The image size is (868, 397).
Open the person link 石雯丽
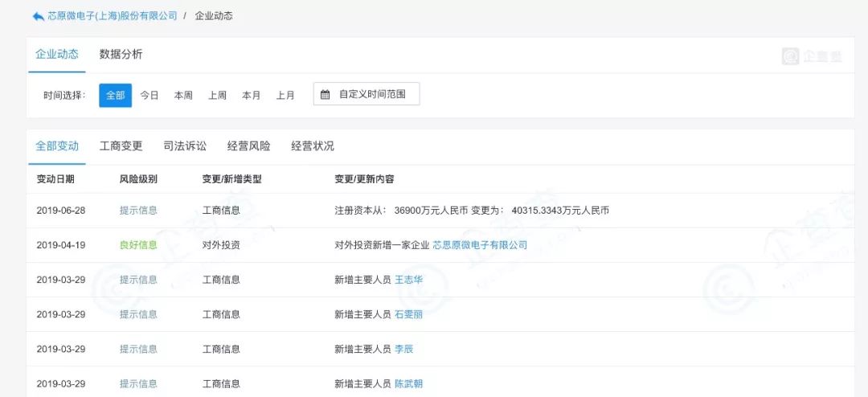click(x=408, y=314)
